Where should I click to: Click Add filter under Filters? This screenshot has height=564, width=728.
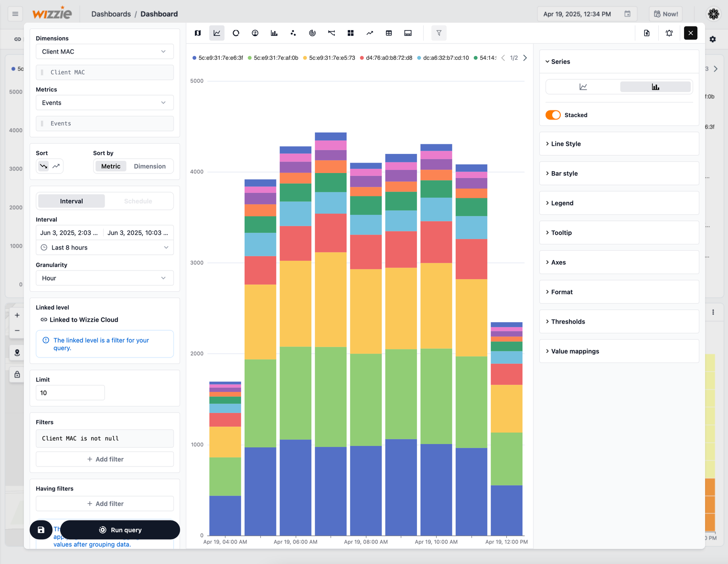(x=105, y=459)
